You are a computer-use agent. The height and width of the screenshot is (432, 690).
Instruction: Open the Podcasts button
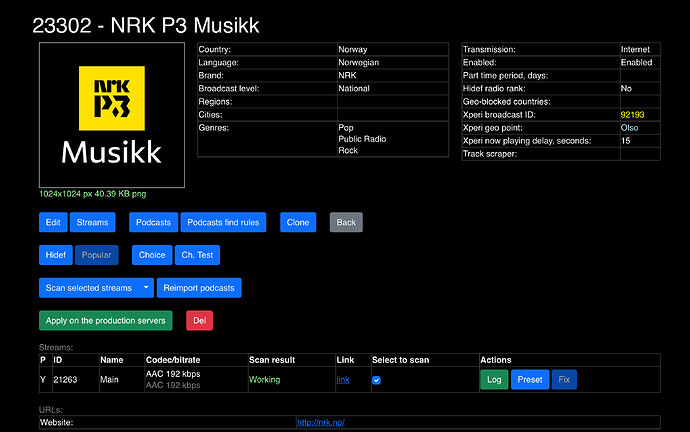(x=153, y=222)
